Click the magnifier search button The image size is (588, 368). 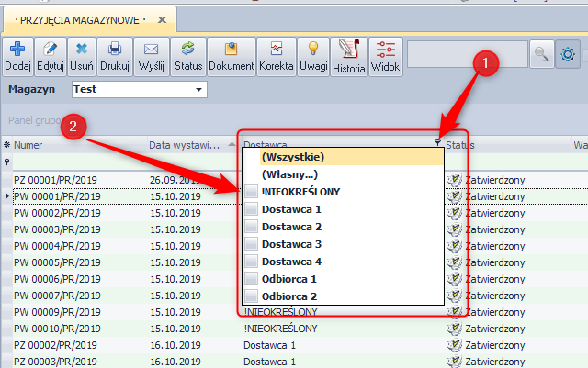click(x=543, y=55)
